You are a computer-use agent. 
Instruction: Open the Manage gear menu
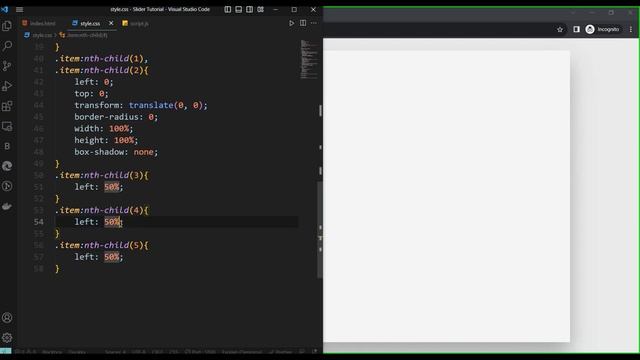[7, 338]
